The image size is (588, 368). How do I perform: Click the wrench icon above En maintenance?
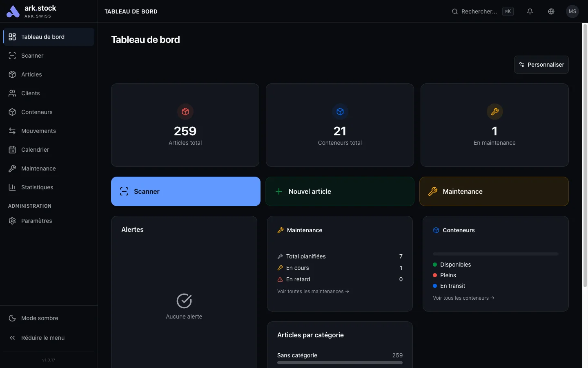point(494,112)
